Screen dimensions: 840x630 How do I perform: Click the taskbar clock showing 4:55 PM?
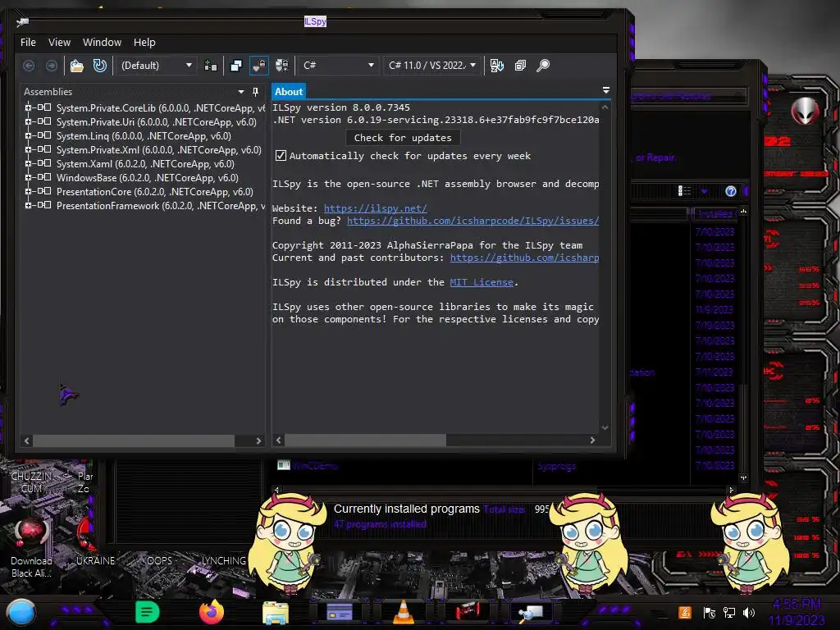coord(797,605)
